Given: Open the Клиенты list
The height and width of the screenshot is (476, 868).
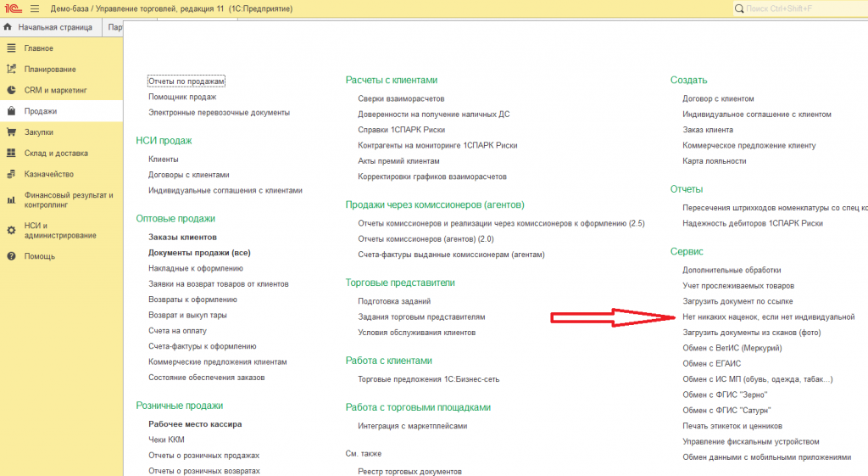Looking at the screenshot, I should click(x=164, y=159).
